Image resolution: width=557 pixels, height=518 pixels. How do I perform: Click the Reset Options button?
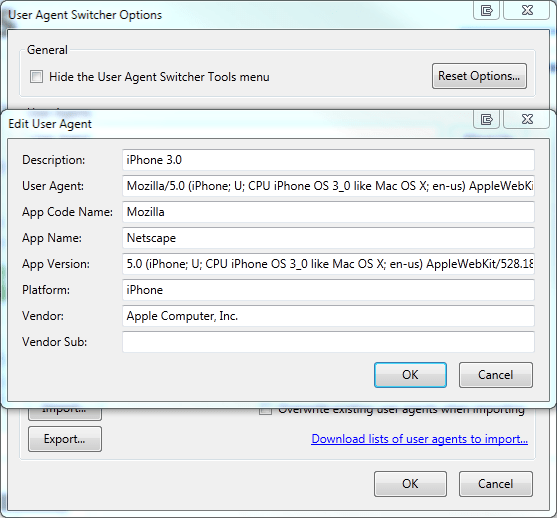click(x=479, y=76)
